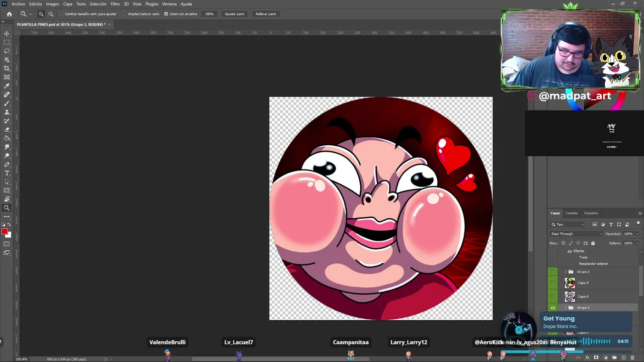Screen dimensions: 644x362
Task: Select the Eyedropper tool
Action: (7, 86)
